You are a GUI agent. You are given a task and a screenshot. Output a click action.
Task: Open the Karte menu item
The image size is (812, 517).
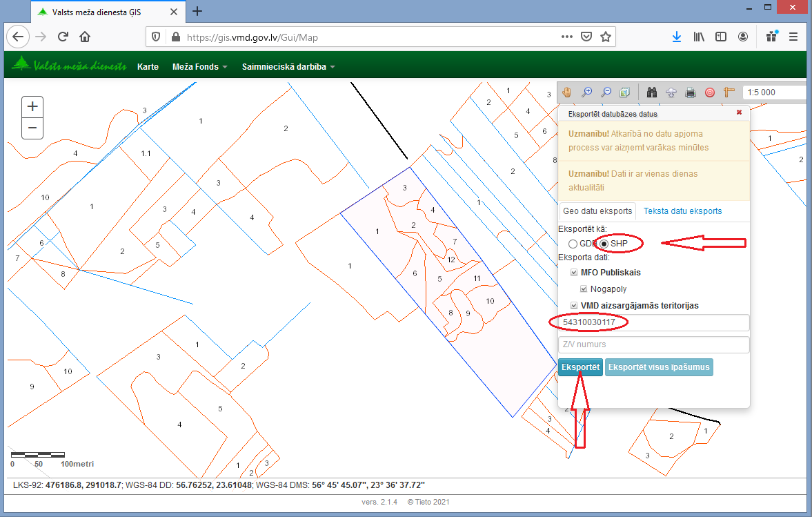click(148, 67)
